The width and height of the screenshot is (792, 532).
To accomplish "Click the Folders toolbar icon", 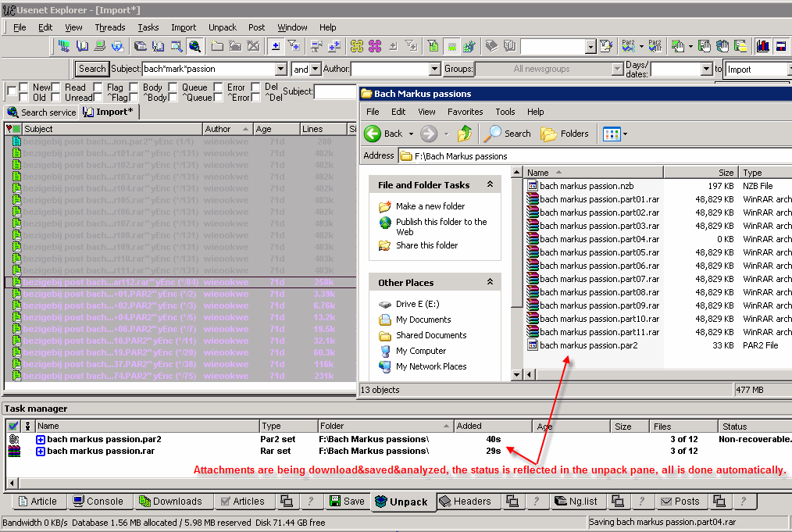I will click(549, 134).
